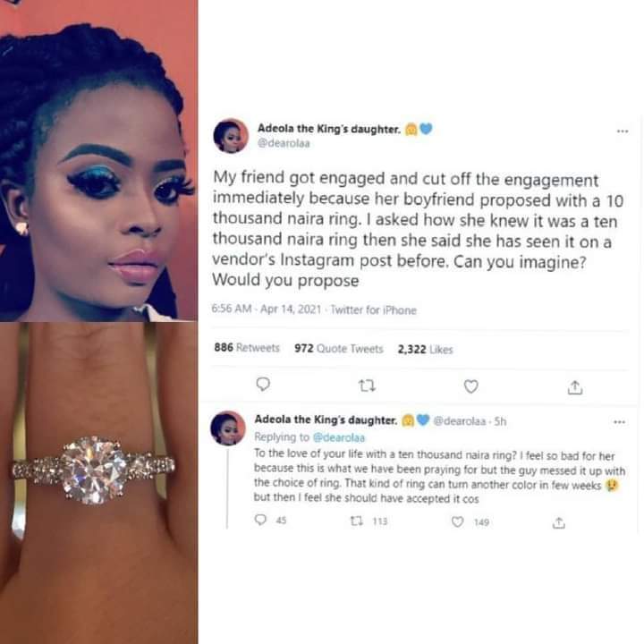The width and height of the screenshot is (644, 644).
Task: Open the diamond ring photo
Action: point(98,483)
